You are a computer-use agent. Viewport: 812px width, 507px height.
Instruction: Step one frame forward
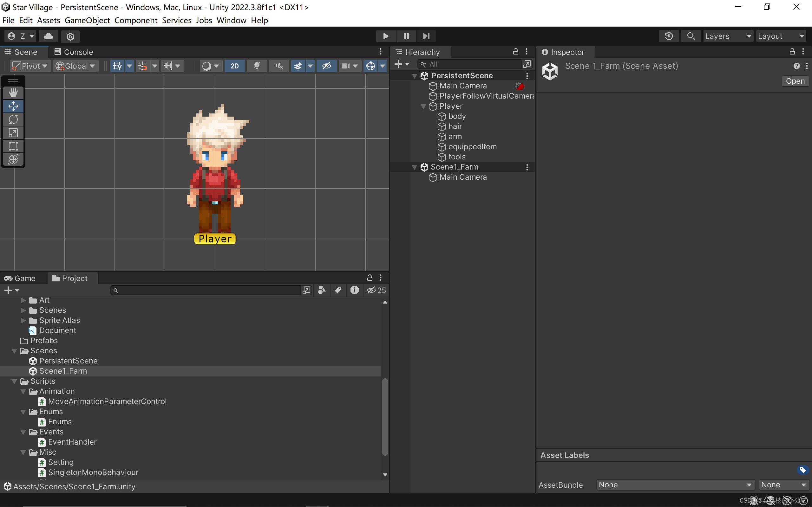tap(426, 36)
